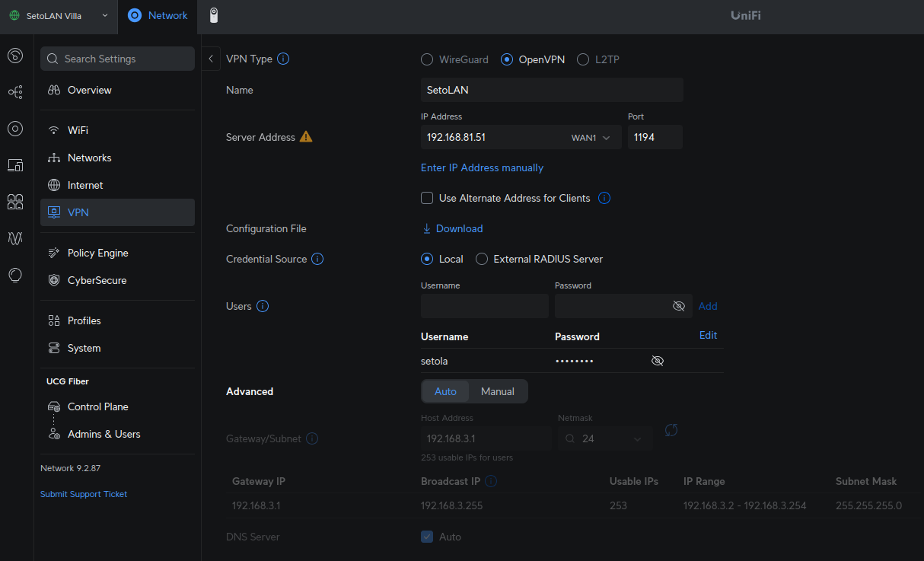The width and height of the screenshot is (924, 561).
Task: Click the UniFi logo in header
Action: coord(745,15)
